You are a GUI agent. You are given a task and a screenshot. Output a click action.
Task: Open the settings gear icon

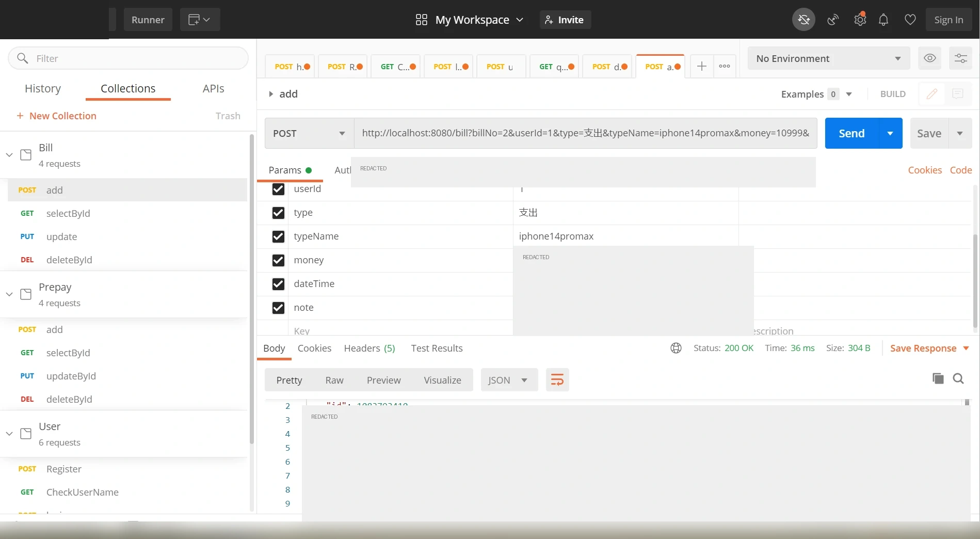860,20
